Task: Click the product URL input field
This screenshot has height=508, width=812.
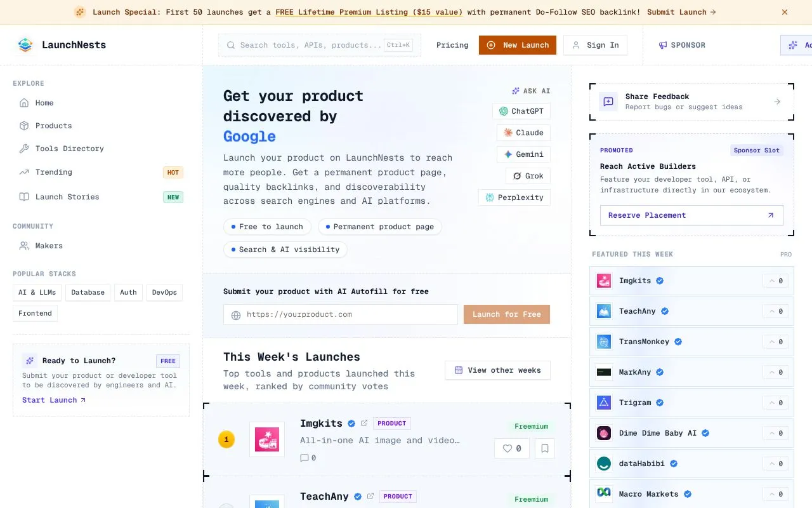Action: pyautogui.click(x=341, y=314)
